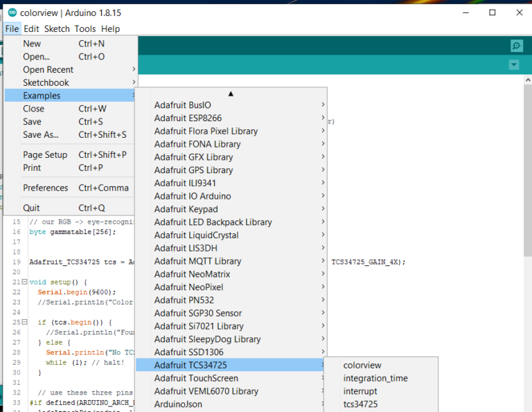Choose Save As... menu entry
This screenshot has width=532, height=412.
tap(71, 134)
